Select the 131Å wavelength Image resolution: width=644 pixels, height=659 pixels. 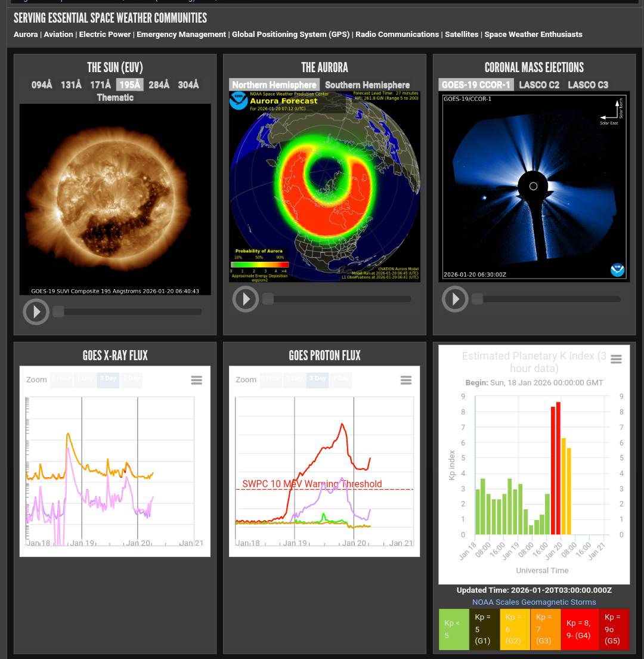click(71, 85)
